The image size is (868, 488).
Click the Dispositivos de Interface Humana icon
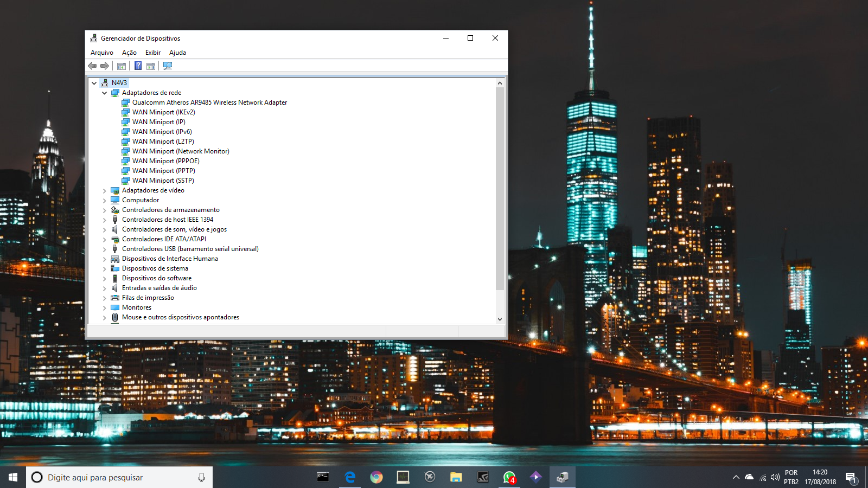click(x=115, y=259)
